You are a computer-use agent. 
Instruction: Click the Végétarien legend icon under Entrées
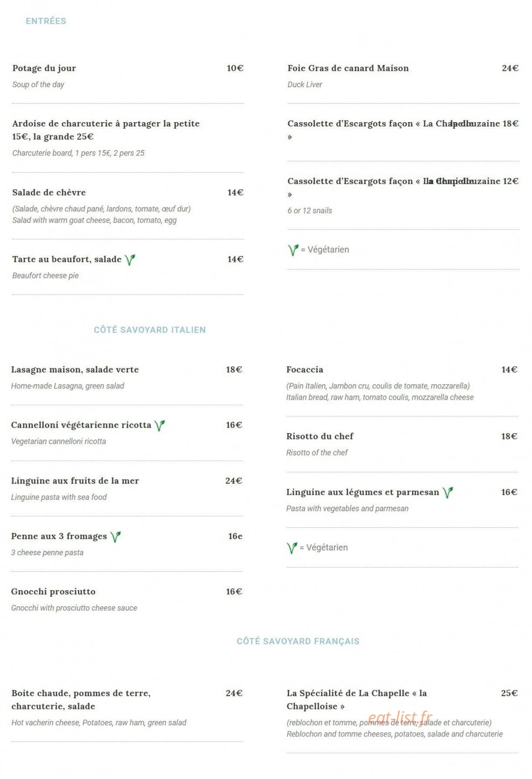tap(293, 250)
